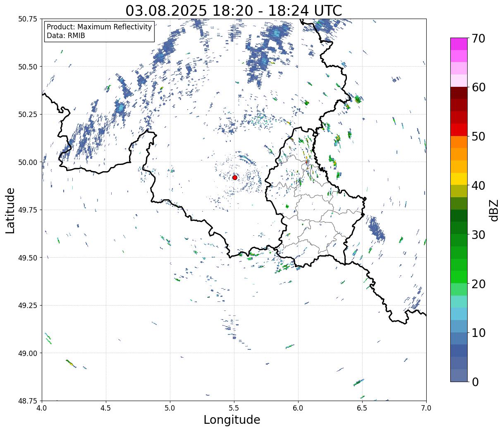Click longitude tick label 6.5
The width and height of the screenshot is (504, 430).
[362, 408]
